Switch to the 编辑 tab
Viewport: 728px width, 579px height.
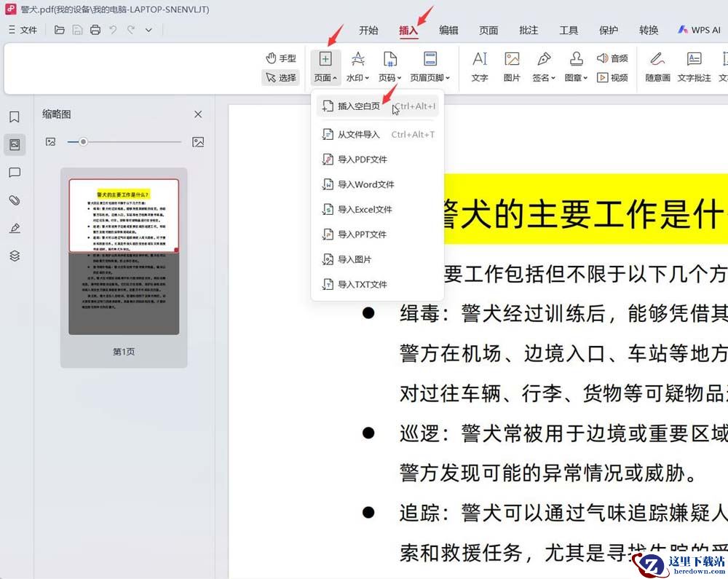448,30
